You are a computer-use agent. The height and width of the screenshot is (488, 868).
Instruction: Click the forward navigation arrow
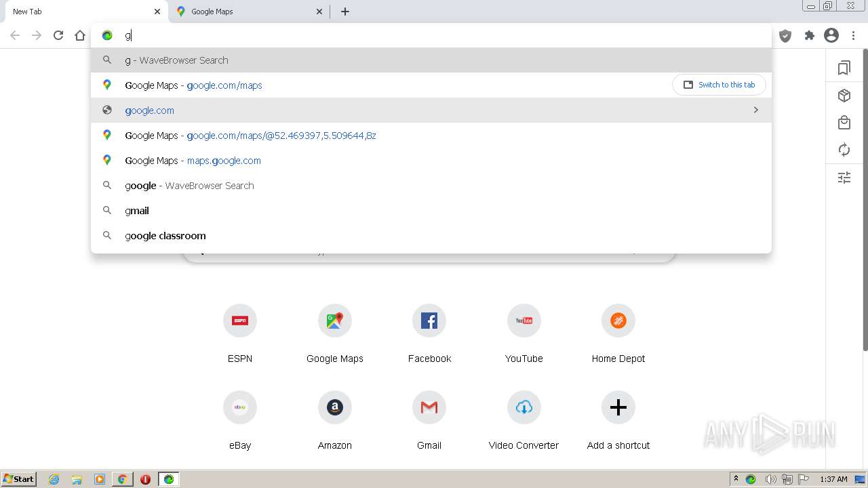[37, 35]
